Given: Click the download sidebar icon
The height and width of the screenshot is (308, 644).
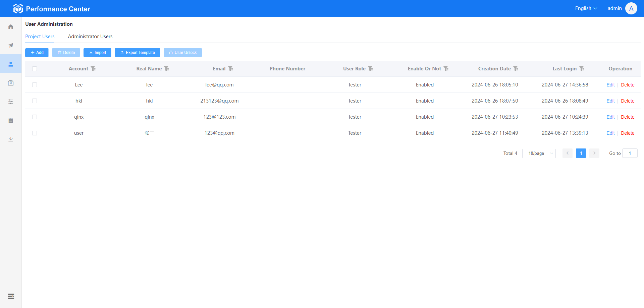Looking at the screenshot, I should click(x=11, y=139).
